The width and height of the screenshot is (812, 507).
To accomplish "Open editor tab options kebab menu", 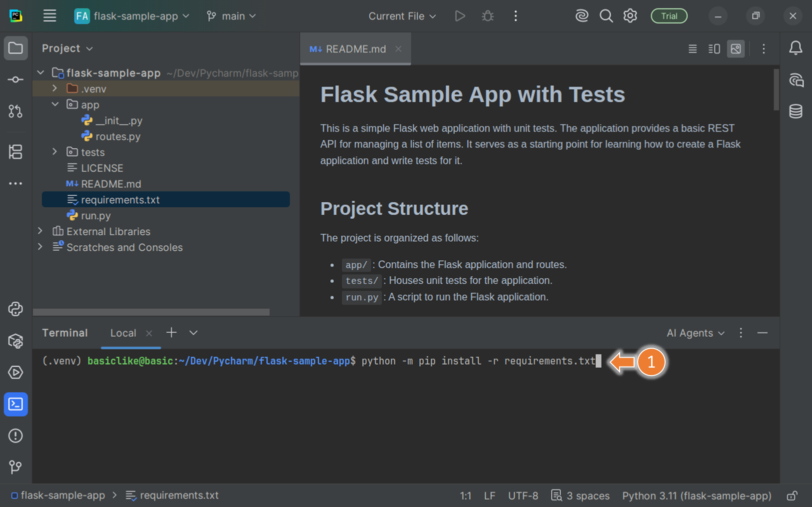I will tap(764, 49).
